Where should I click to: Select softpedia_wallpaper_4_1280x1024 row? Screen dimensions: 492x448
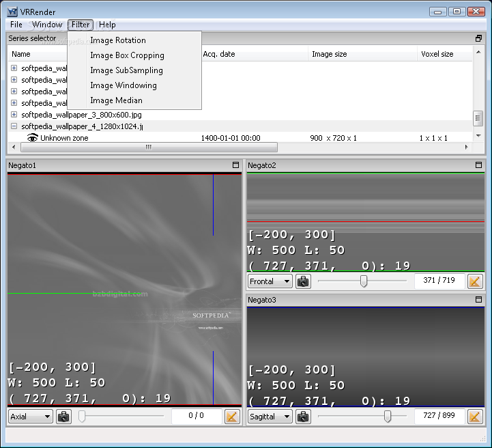[240, 126]
